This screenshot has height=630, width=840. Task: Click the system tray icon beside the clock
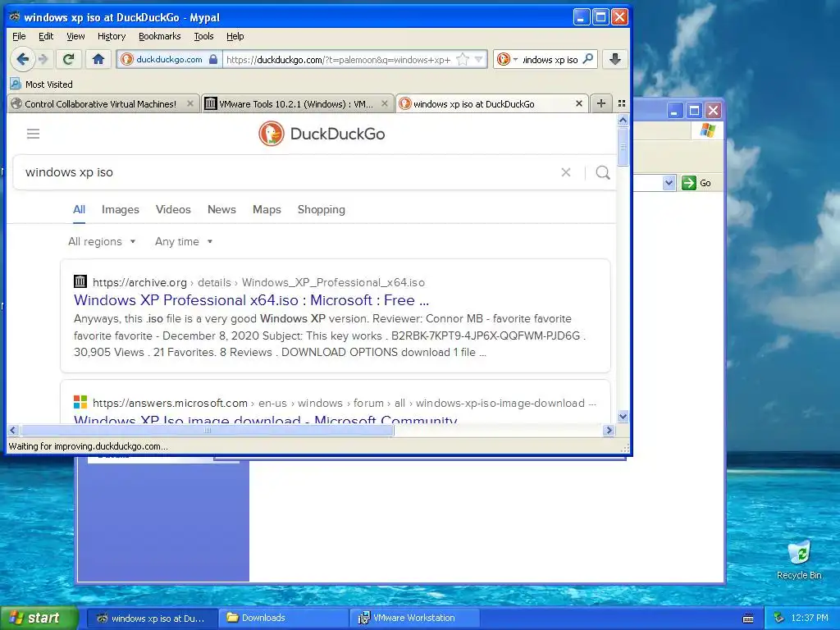pyautogui.click(x=779, y=618)
